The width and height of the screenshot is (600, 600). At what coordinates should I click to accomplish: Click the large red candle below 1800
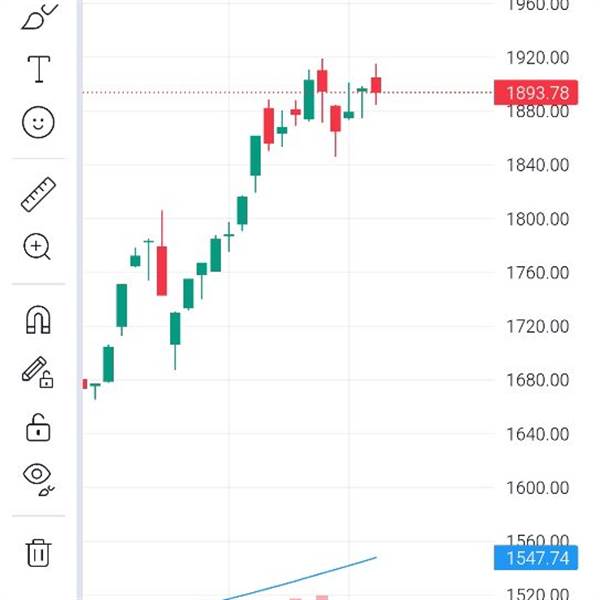pyautogui.click(x=161, y=270)
